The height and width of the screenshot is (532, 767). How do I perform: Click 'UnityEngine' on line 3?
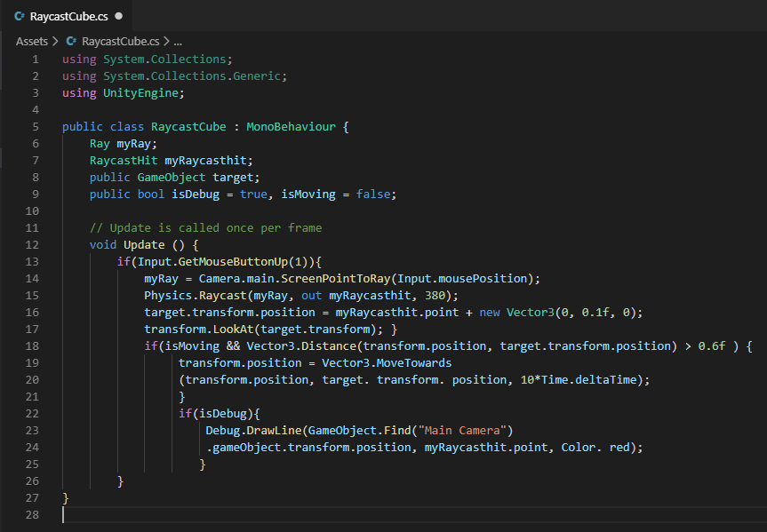click(x=141, y=93)
